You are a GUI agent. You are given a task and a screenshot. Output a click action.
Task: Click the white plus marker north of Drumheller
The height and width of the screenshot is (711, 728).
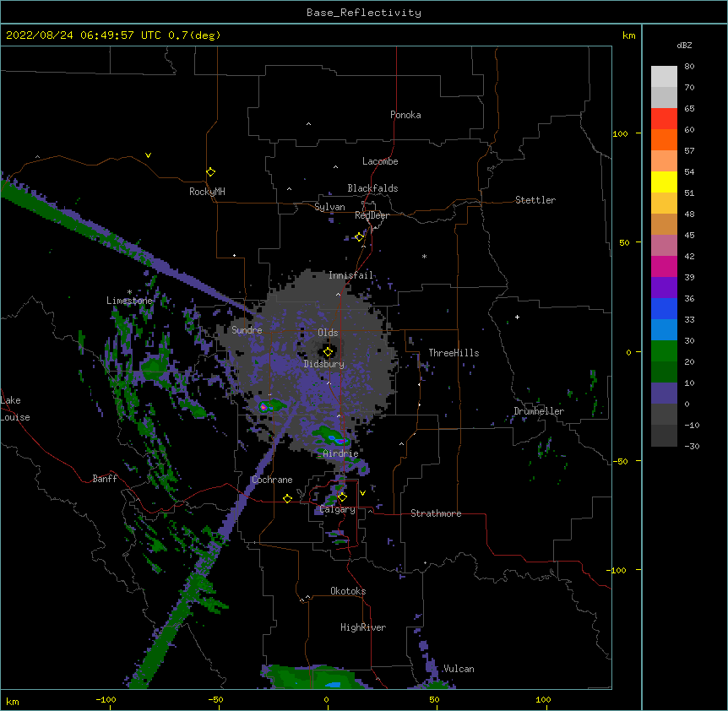(x=517, y=317)
